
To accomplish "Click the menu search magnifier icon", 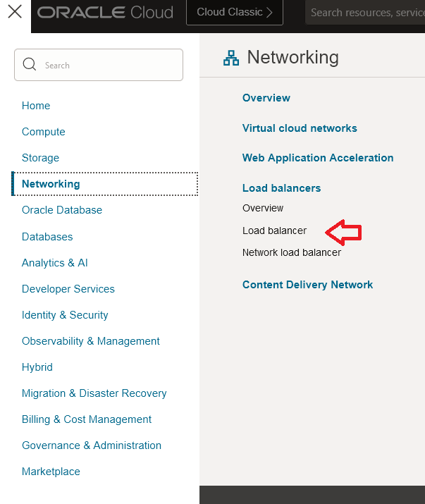I will (30, 64).
